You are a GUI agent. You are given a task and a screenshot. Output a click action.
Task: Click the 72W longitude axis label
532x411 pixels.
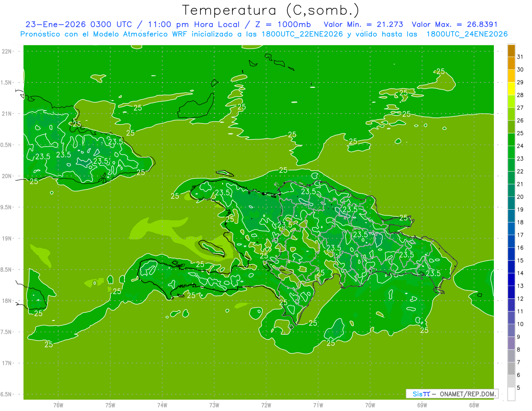pos(266,405)
